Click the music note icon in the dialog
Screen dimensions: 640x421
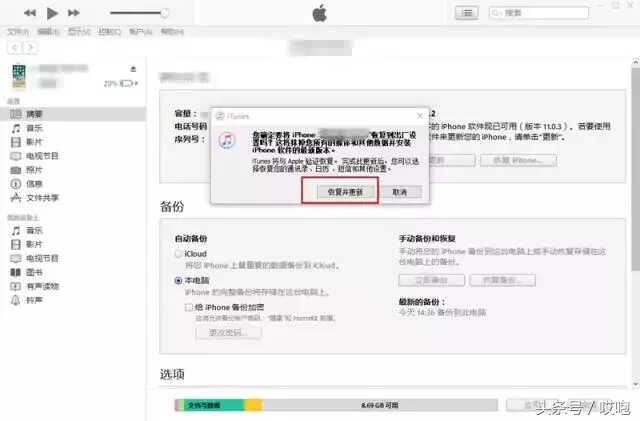(227, 141)
